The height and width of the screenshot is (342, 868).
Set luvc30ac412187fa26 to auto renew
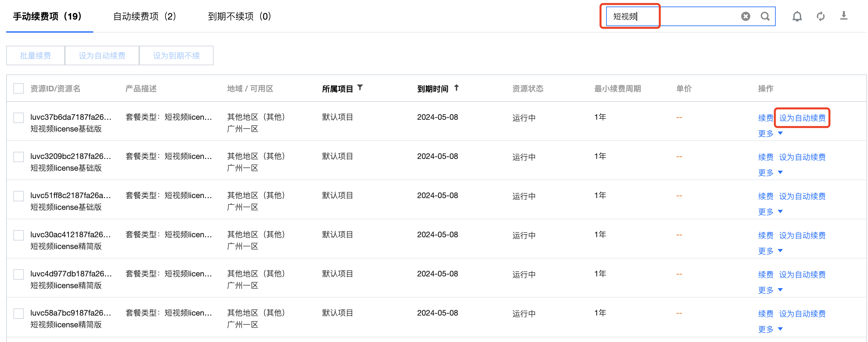[x=802, y=235]
